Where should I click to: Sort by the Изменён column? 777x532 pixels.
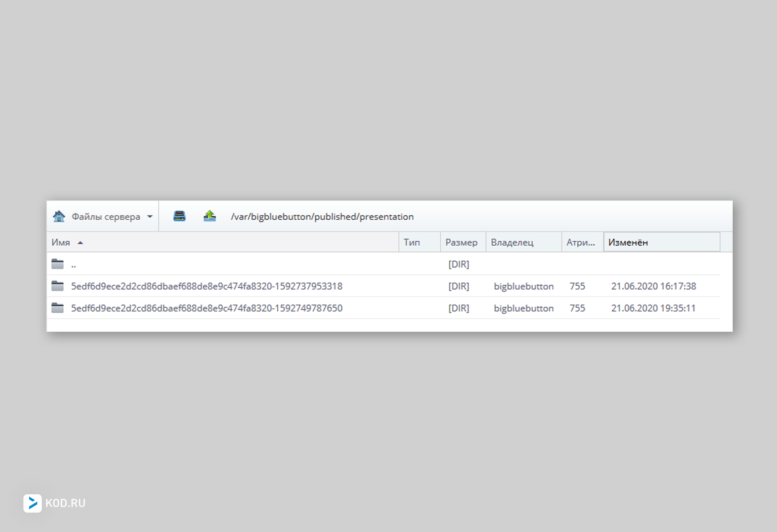628,242
